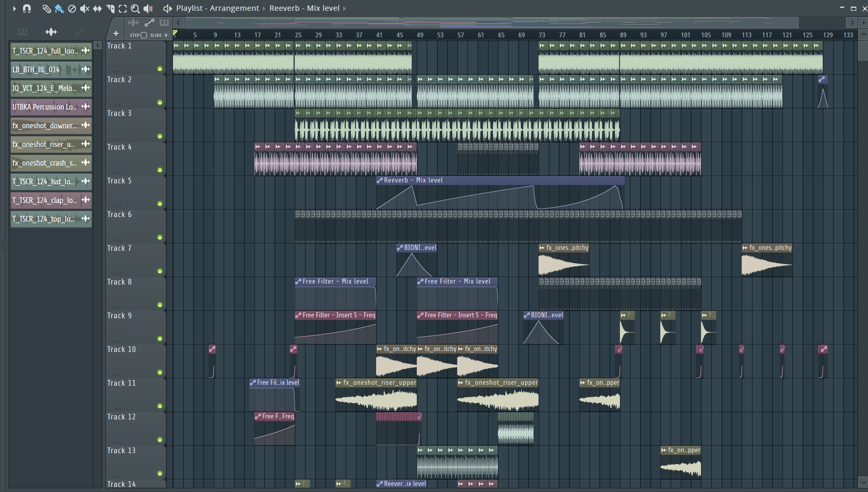
Task: Click waveform icon of T_TSCR_124_hat_lo.. clip
Action: point(86,182)
